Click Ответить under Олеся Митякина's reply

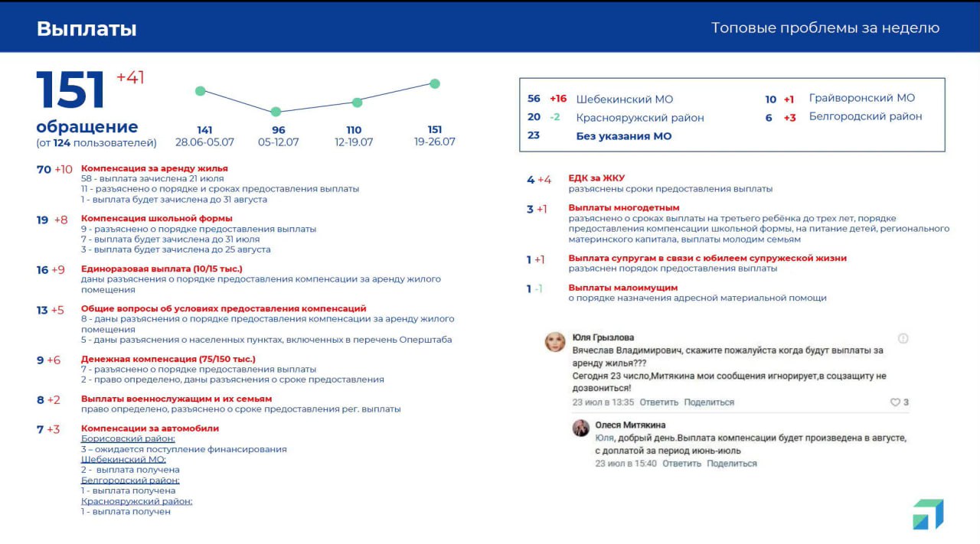click(682, 464)
